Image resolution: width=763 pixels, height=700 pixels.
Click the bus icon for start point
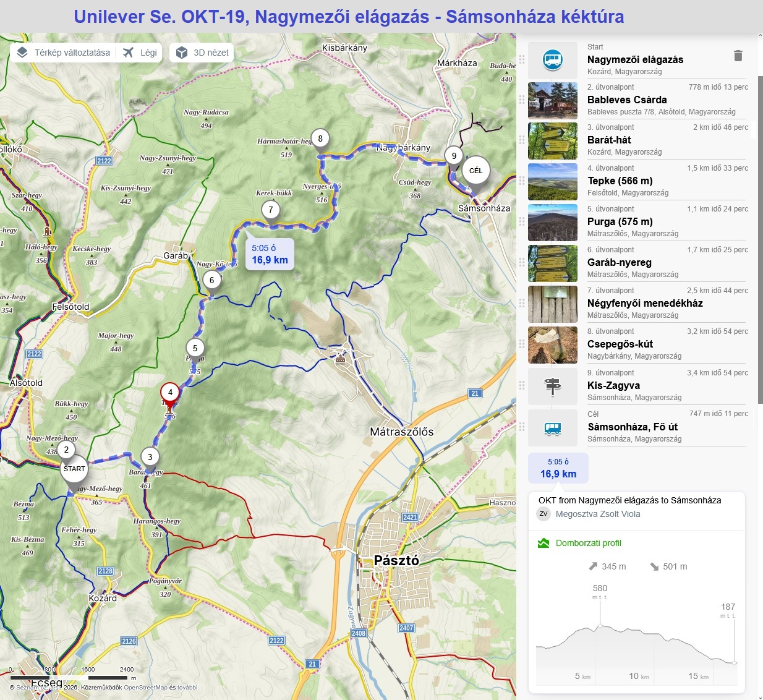click(553, 60)
